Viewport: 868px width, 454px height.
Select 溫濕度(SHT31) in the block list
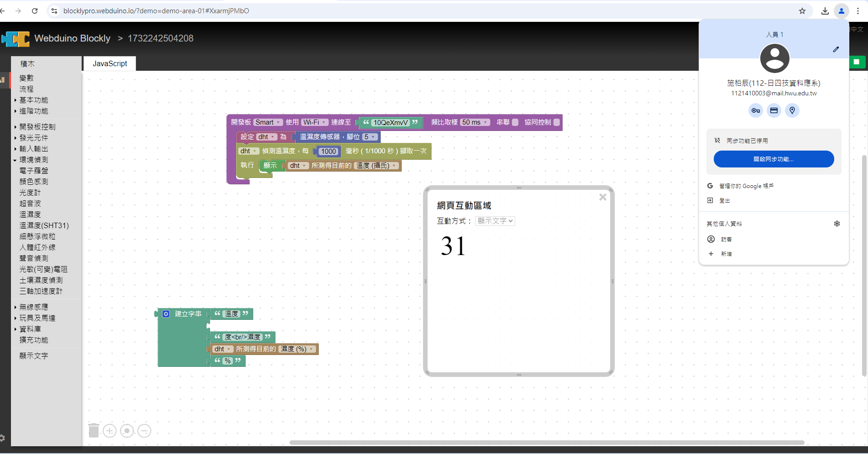[x=44, y=225]
